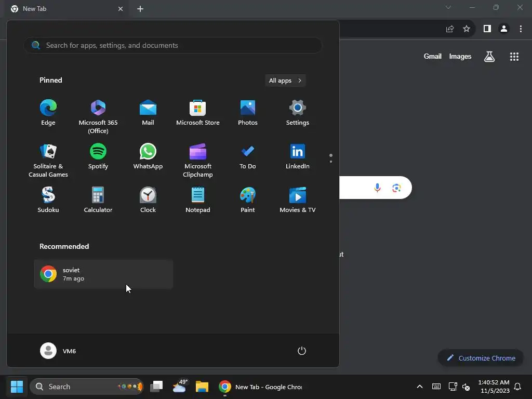Screen dimensions: 532x399
Task: Launch Microsoft 365 (Office)
Action: pyautogui.click(x=98, y=117)
